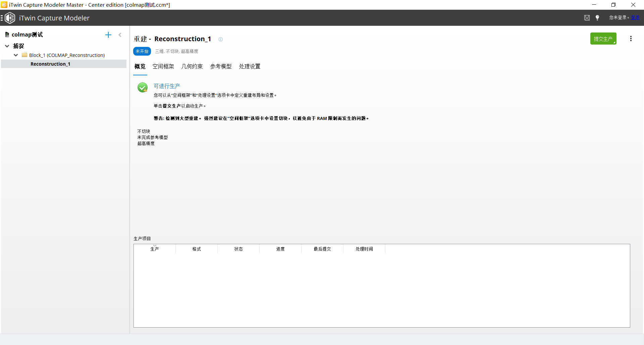Click the iTwin Capture Modeler logo icon

(10, 18)
